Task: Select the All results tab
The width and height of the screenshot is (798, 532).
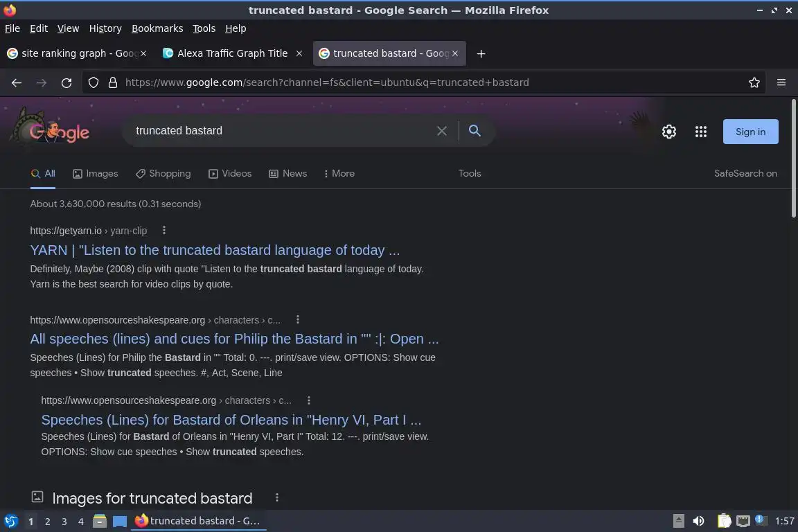Action: click(43, 174)
